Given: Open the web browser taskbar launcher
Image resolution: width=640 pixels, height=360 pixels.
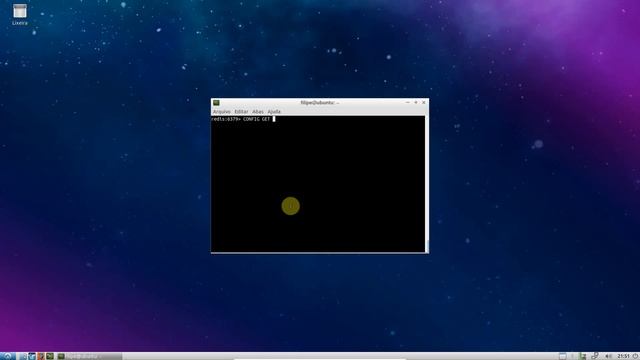Looking at the screenshot, I should pos(32,356).
